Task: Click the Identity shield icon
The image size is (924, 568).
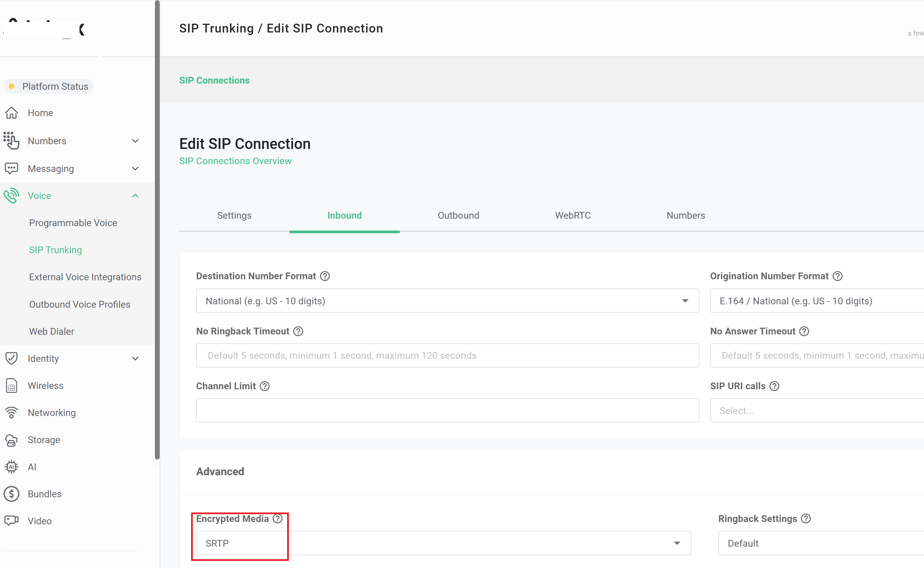Action: click(11, 358)
